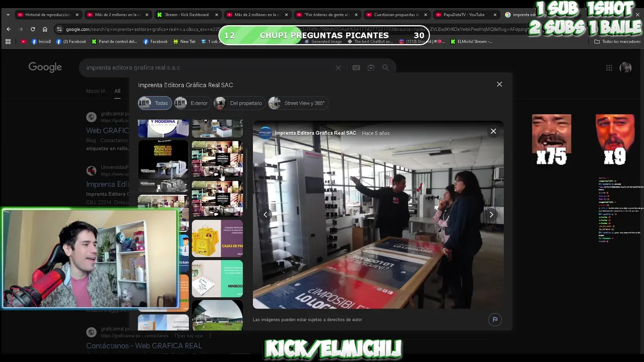644x362 pixels.
Task: Select the Modo IA tab
Action: point(96,91)
